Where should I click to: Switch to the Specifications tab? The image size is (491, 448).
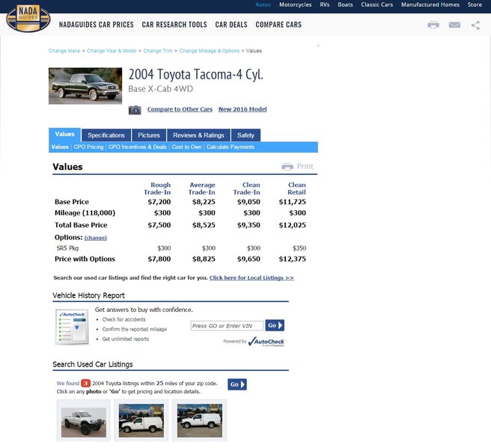pyautogui.click(x=106, y=135)
